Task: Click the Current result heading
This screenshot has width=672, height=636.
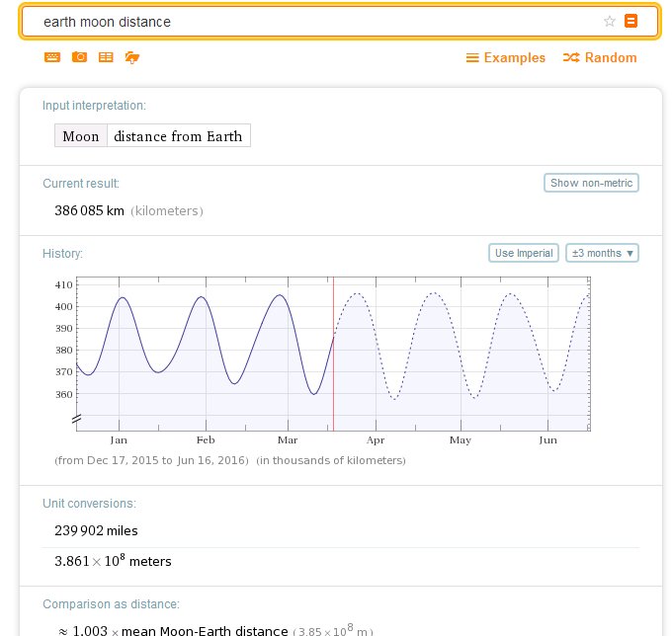Action: tap(81, 184)
